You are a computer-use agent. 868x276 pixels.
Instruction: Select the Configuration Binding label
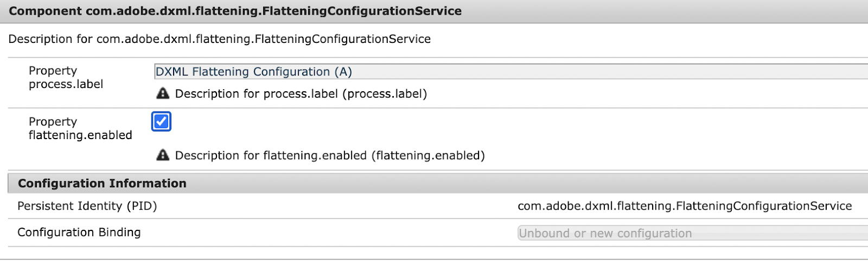(x=79, y=233)
